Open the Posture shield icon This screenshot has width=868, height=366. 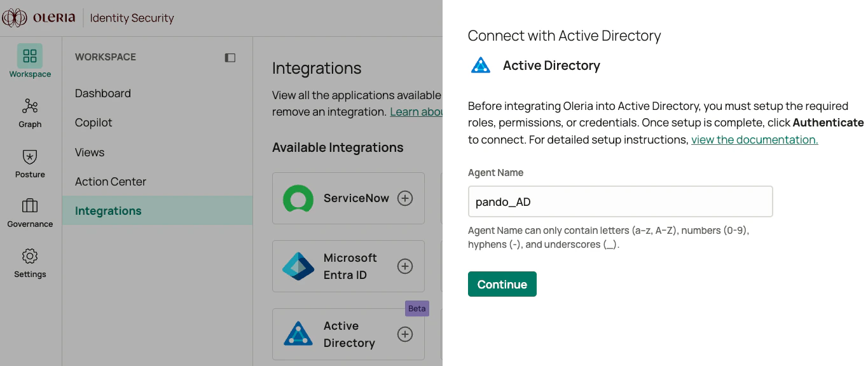[x=30, y=156]
